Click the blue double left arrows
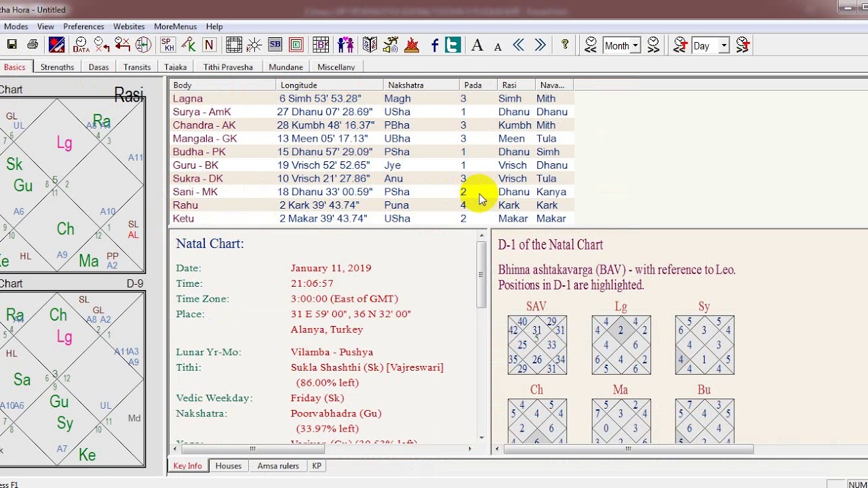The image size is (868, 488). (x=519, y=45)
